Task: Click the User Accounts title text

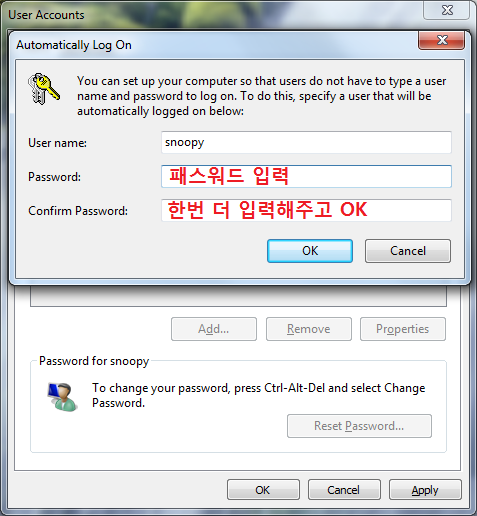Action: click(46, 15)
